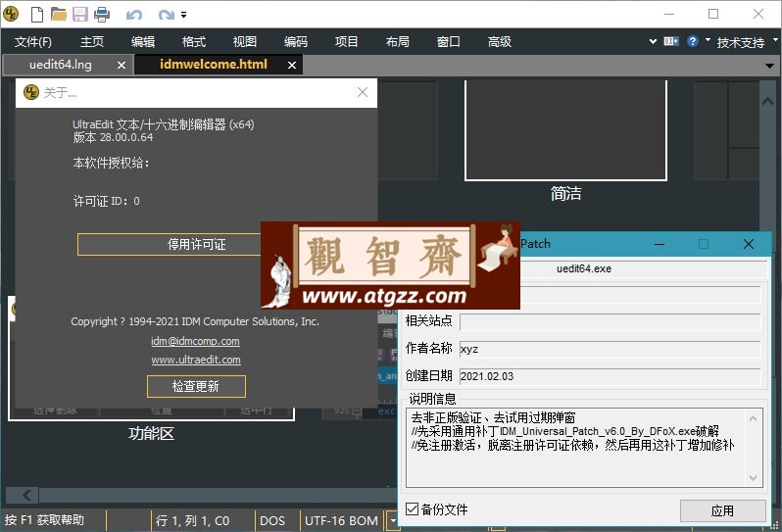
Task: Open the 窗口 menu
Action: pos(449,42)
